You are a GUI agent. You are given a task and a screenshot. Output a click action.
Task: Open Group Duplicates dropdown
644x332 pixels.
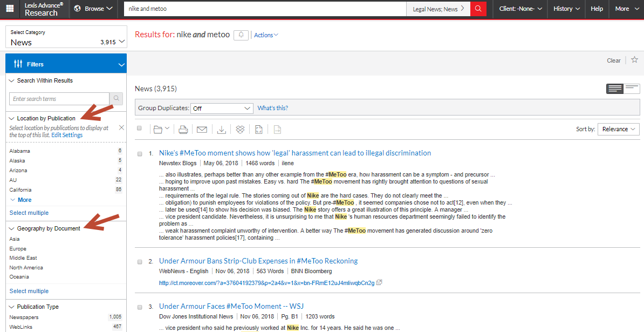tap(222, 109)
